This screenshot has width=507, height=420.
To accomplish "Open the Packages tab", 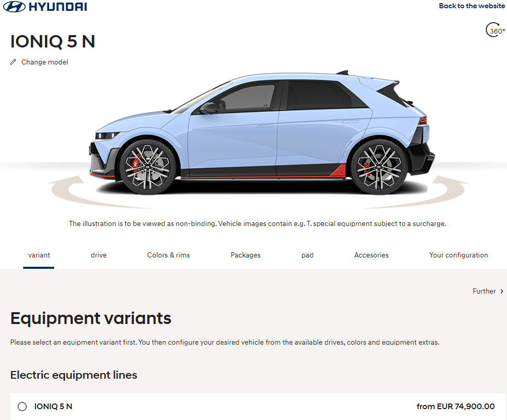I will 246,255.
